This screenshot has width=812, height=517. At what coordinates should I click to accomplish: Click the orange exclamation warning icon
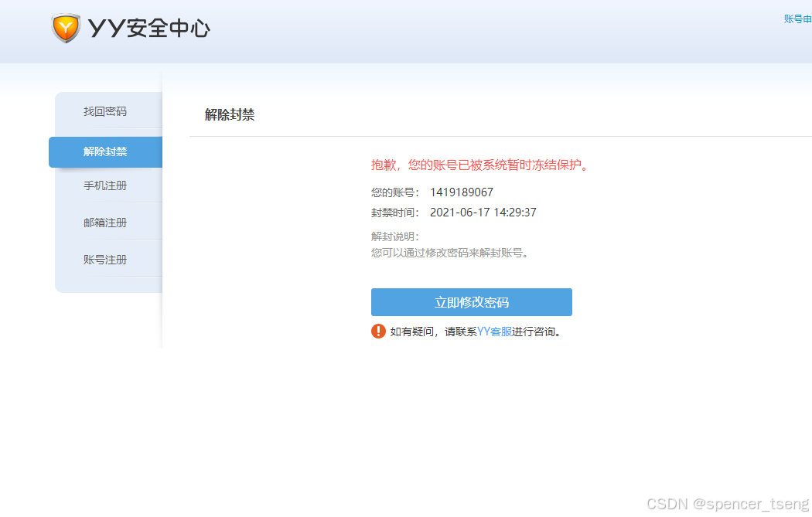(x=379, y=332)
